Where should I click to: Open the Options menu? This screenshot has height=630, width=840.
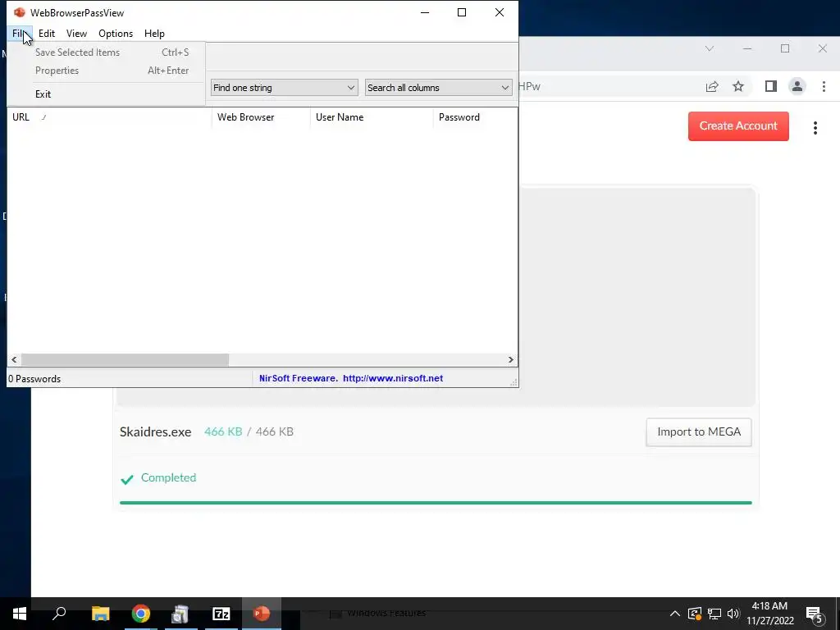[x=116, y=33]
